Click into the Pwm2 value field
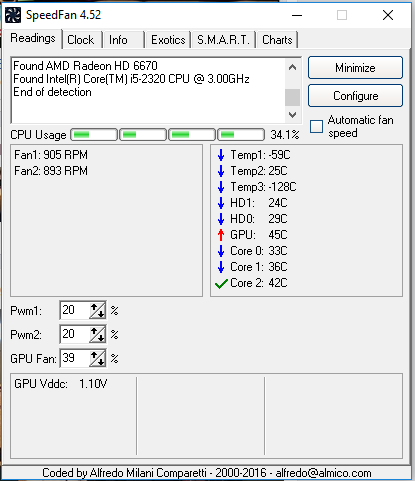 pyautogui.click(x=75, y=334)
